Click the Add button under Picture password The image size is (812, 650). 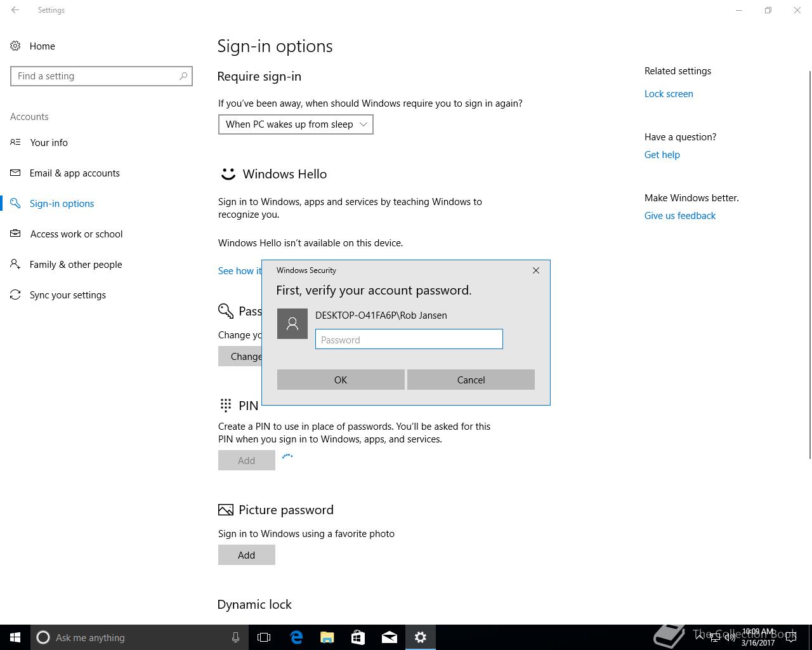(247, 555)
